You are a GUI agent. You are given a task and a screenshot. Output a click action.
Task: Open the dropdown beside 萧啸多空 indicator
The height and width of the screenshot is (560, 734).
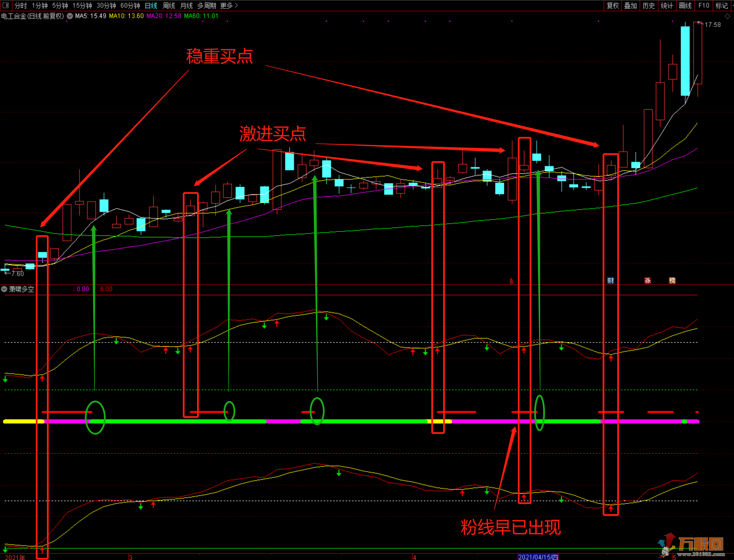click(4, 289)
